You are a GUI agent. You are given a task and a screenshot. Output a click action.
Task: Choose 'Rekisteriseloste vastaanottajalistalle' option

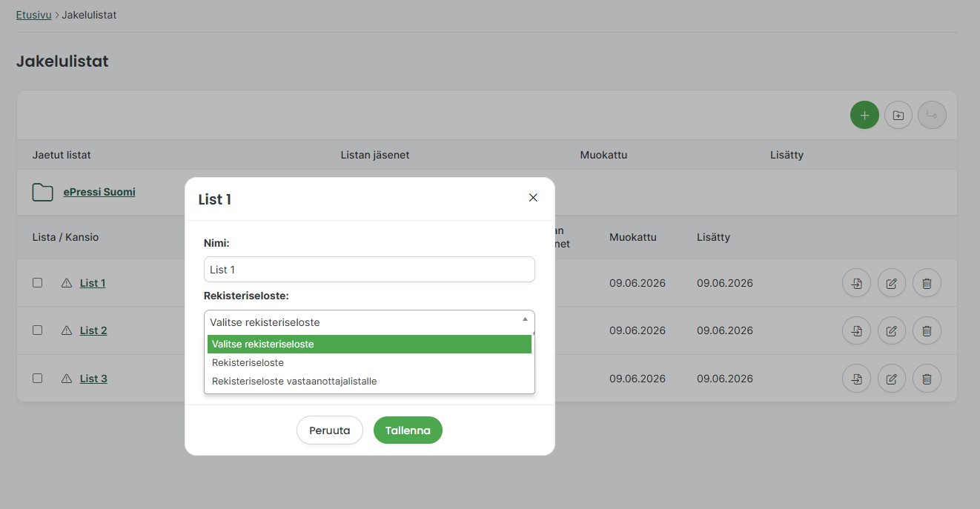(369, 382)
